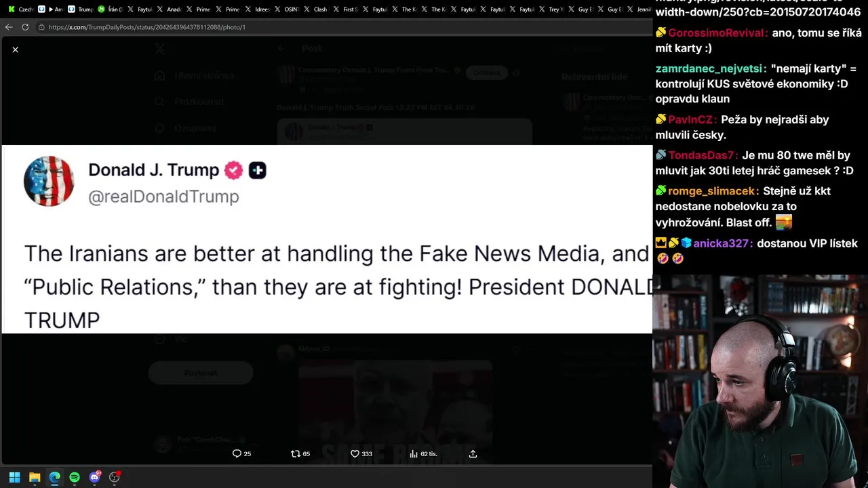Open File Explorer from the taskbar
Screen dimensions: 868x488
coord(35,477)
